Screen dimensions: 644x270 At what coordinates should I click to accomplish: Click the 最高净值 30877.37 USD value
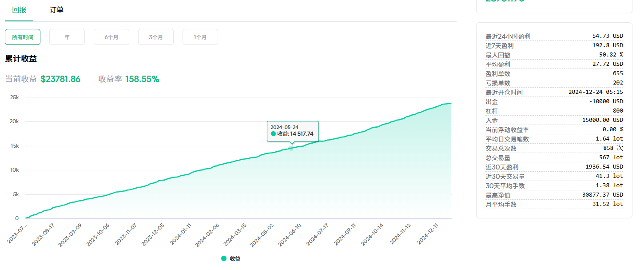(603, 195)
